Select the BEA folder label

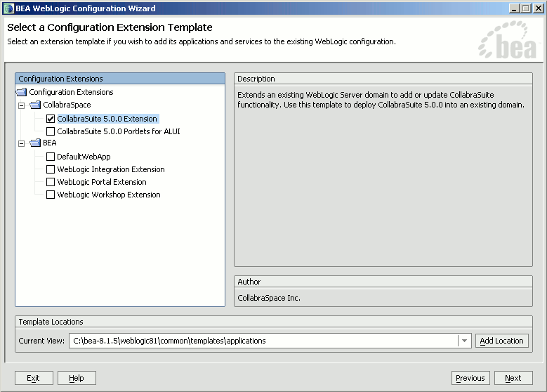(x=50, y=143)
